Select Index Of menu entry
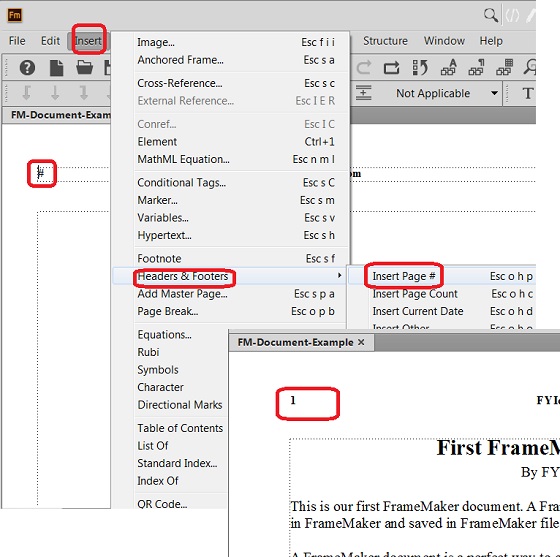 (158, 481)
